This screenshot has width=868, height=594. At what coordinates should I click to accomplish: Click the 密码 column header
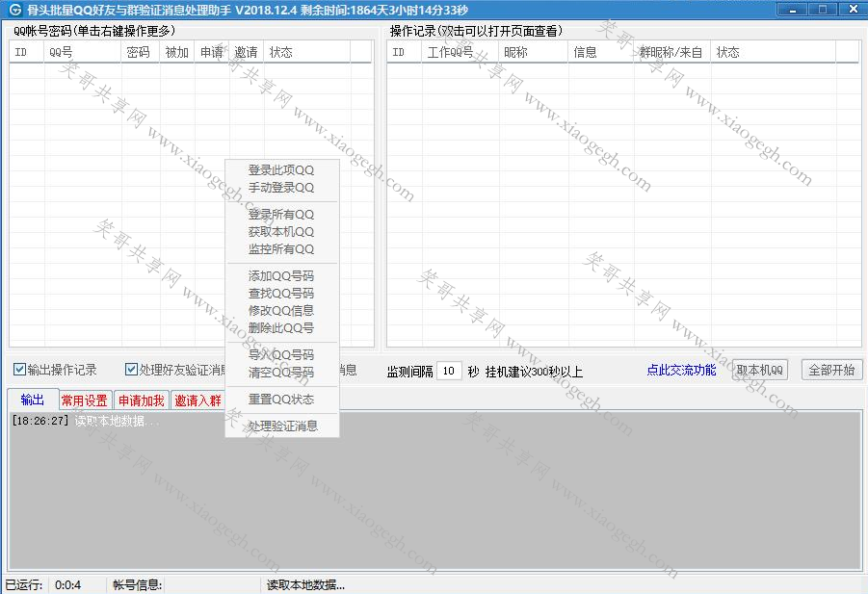(141, 52)
